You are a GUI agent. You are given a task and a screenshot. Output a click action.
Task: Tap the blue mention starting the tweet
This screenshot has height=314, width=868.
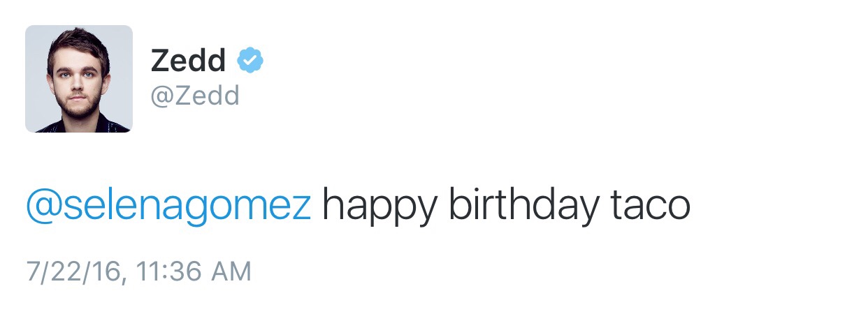pyautogui.click(x=168, y=205)
